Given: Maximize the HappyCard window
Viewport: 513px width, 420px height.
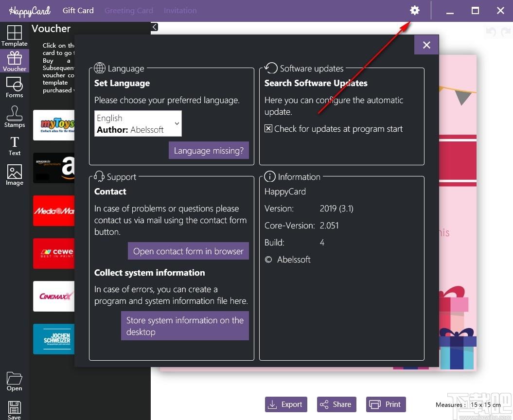Looking at the screenshot, I should coord(475,11).
